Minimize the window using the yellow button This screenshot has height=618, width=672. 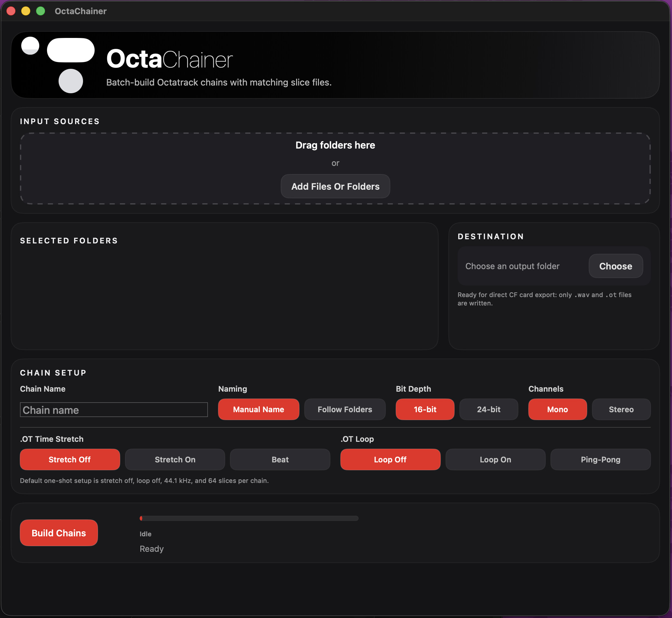pyautogui.click(x=26, y=11)
